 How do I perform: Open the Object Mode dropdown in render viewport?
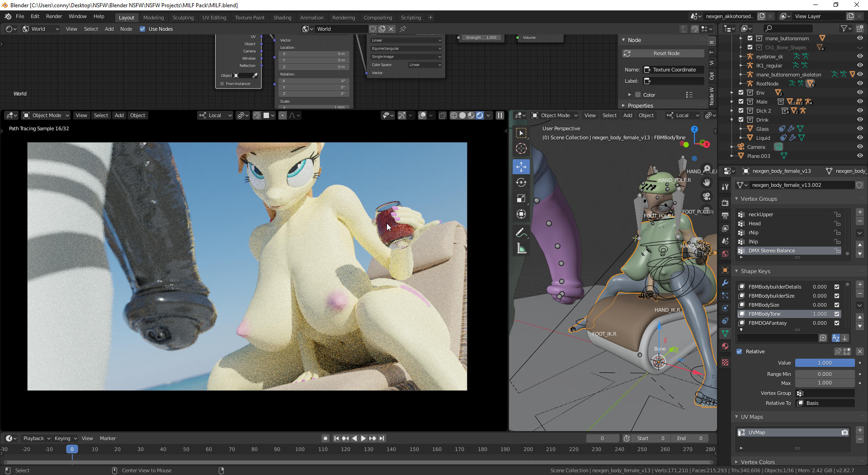[x=46, y=115]
